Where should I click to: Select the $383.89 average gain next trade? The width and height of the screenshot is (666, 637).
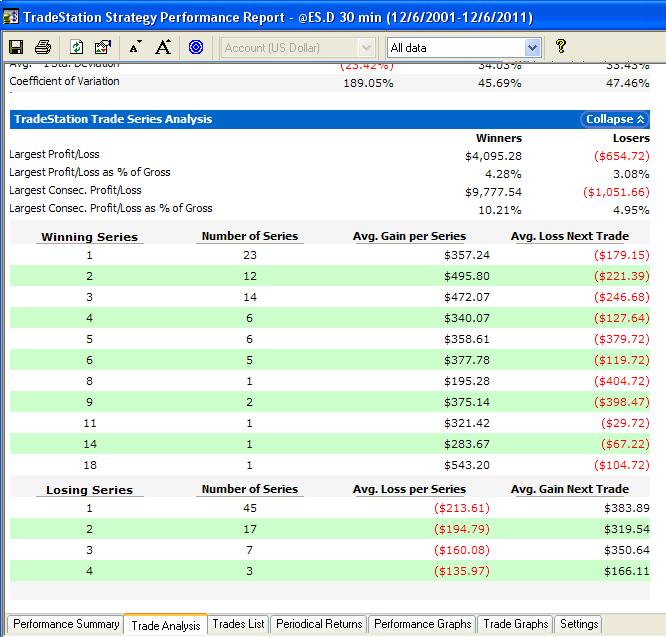click(x=626, y=508)
